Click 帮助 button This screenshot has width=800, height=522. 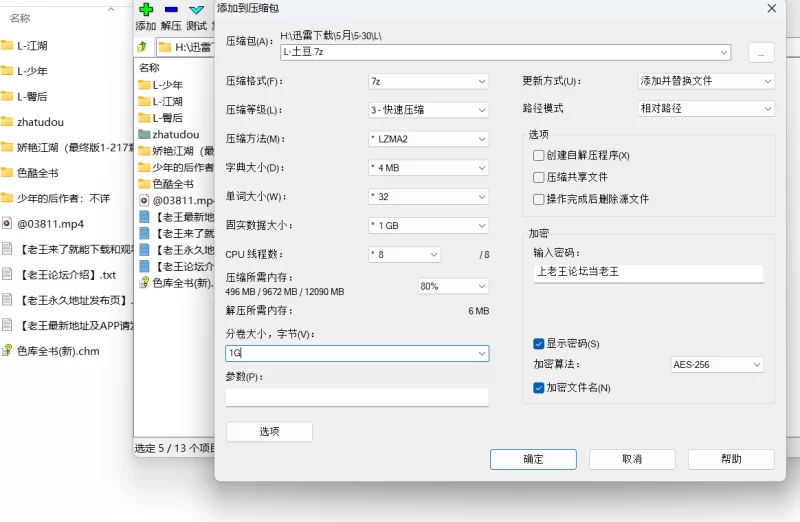click(731, 459)
